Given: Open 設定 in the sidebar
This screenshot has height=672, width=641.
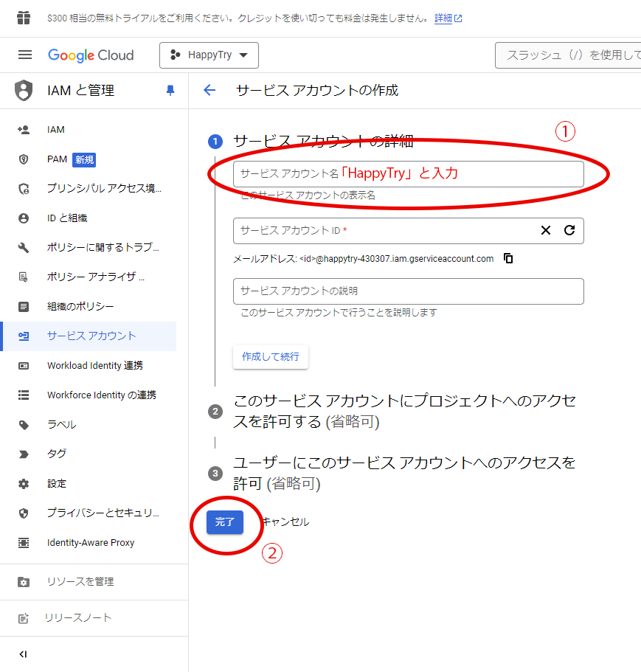Looking at the screenshot, I should click(57, 484).
